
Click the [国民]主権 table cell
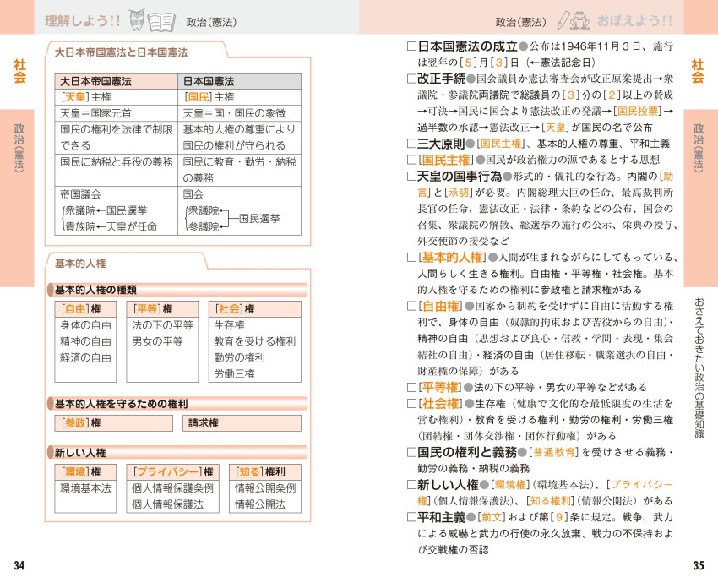[240, 97]
